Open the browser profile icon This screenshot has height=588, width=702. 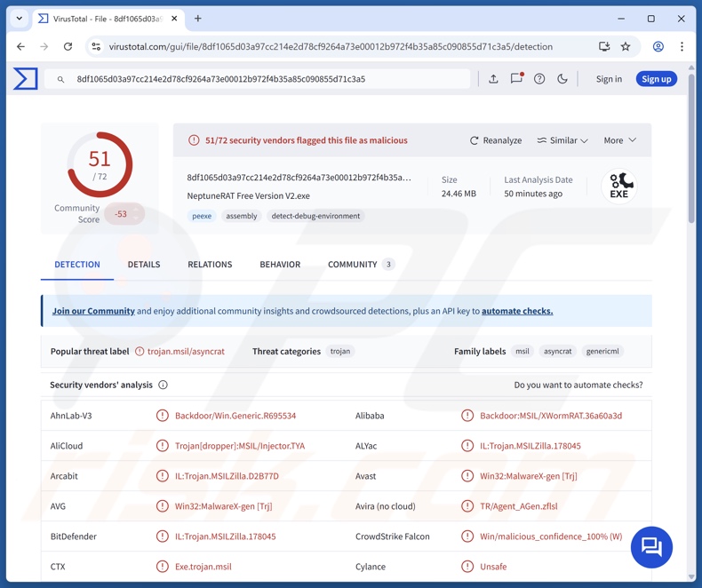click(658, 46)
